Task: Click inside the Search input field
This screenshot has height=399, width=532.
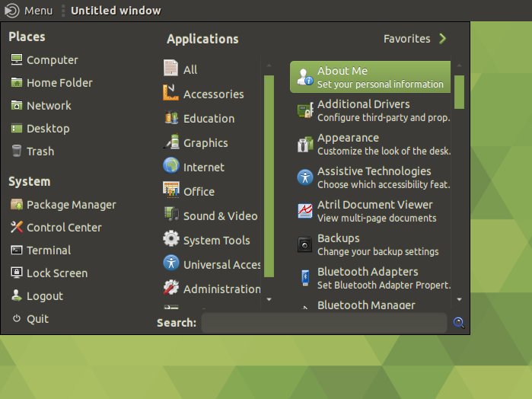Action: click(x=324, y=323)
